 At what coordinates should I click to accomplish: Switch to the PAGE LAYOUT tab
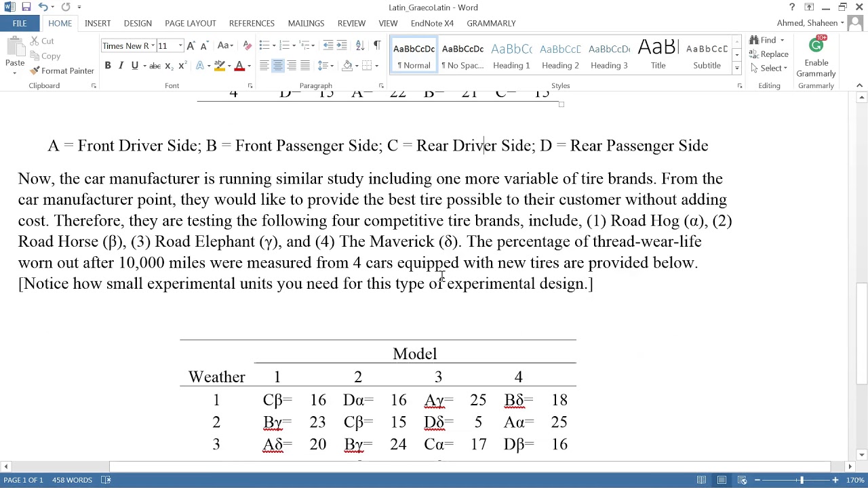(191, 23)
